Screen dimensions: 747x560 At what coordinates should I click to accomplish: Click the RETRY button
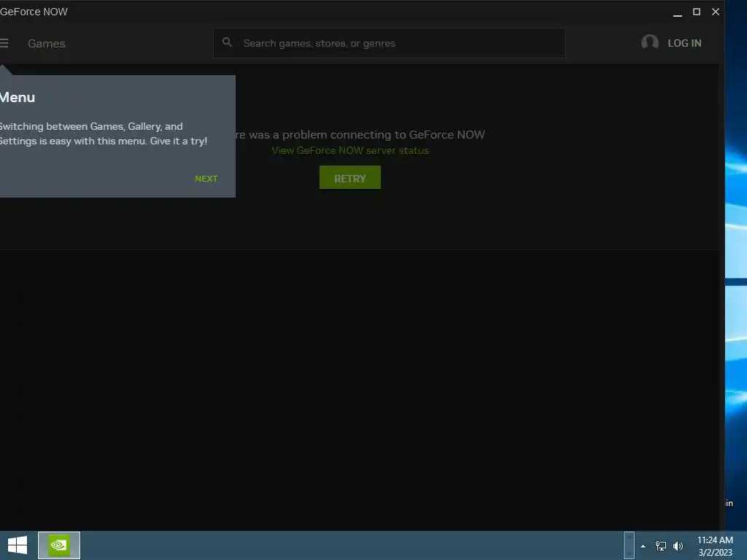349,177
